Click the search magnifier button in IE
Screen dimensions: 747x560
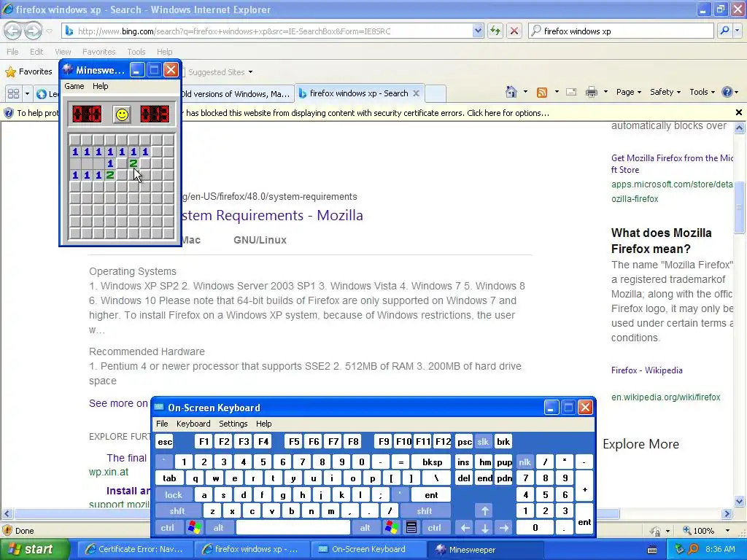pos(724,31)
